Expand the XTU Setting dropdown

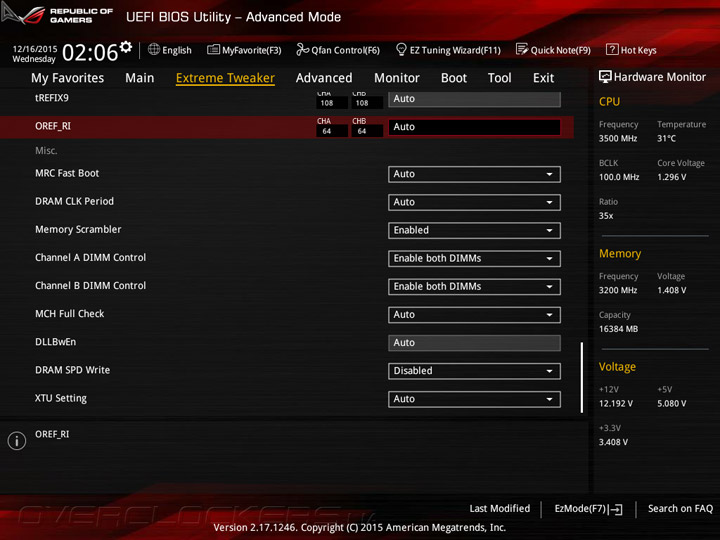click(474, 399)
